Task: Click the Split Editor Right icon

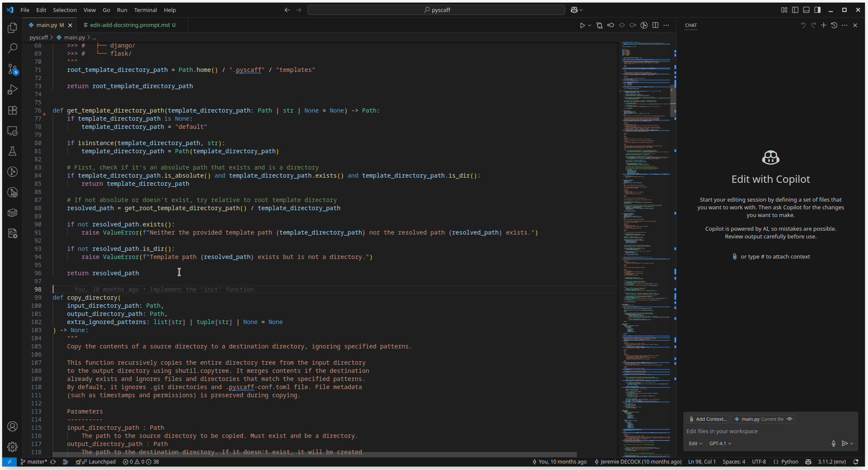Action: (x=655, y=25)
